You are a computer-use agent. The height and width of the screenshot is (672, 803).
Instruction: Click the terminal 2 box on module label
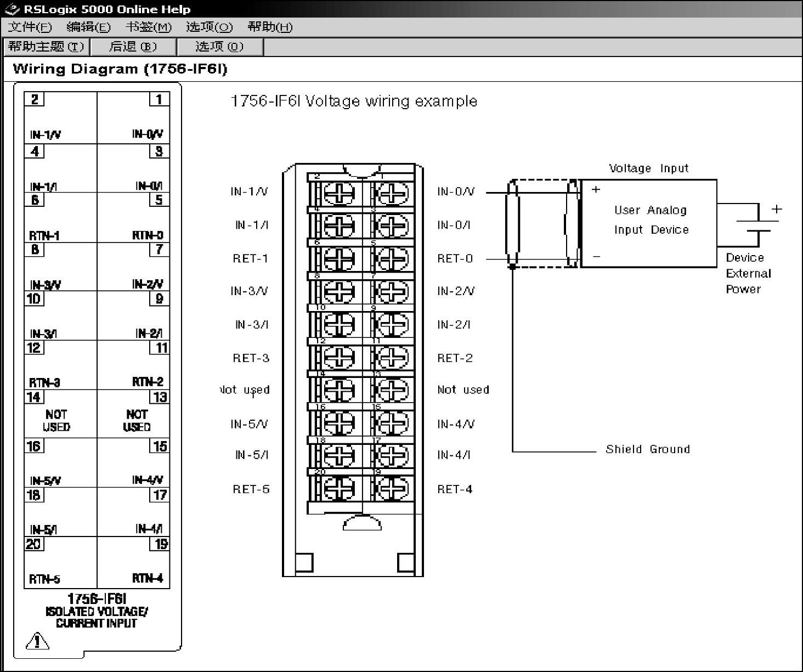tap(35, 99)
